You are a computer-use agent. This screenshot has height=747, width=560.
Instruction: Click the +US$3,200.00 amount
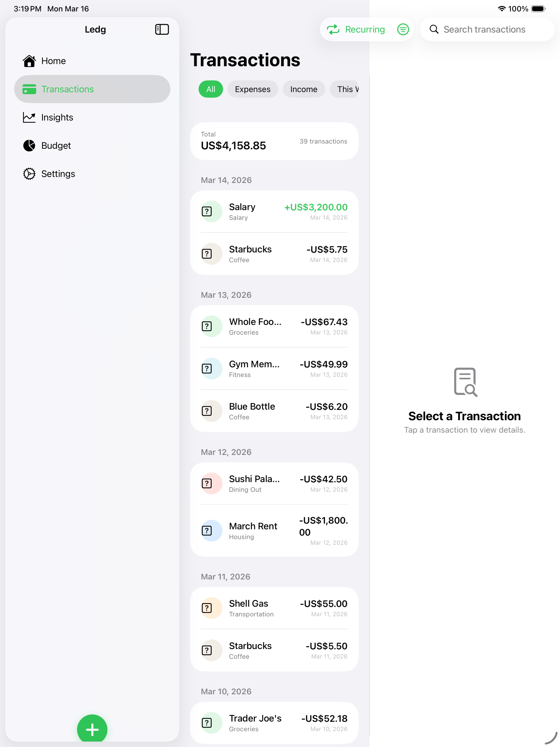coord(316,207)
